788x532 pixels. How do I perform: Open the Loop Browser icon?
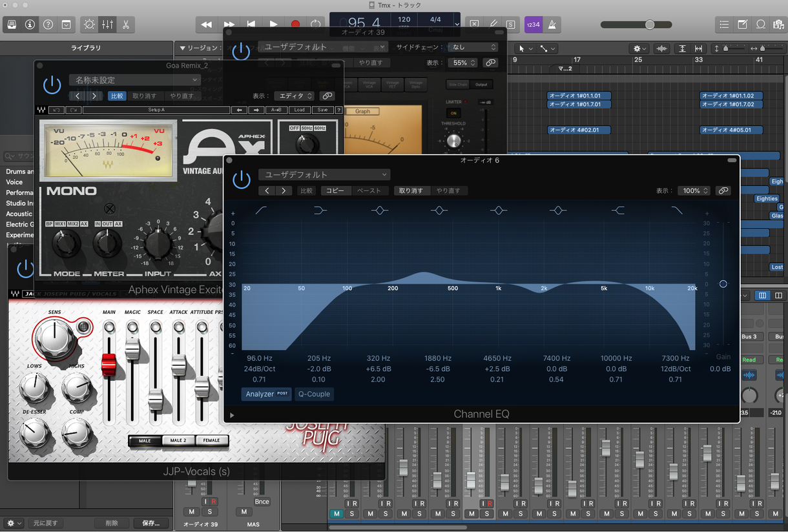point(761,25)
